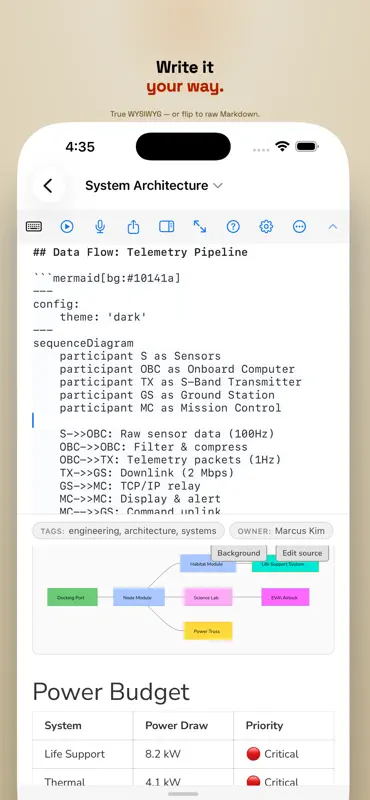Click the Background button on diagram
Image resolution: width=370 pixels, height=800 pixels.
coord(239,553)
